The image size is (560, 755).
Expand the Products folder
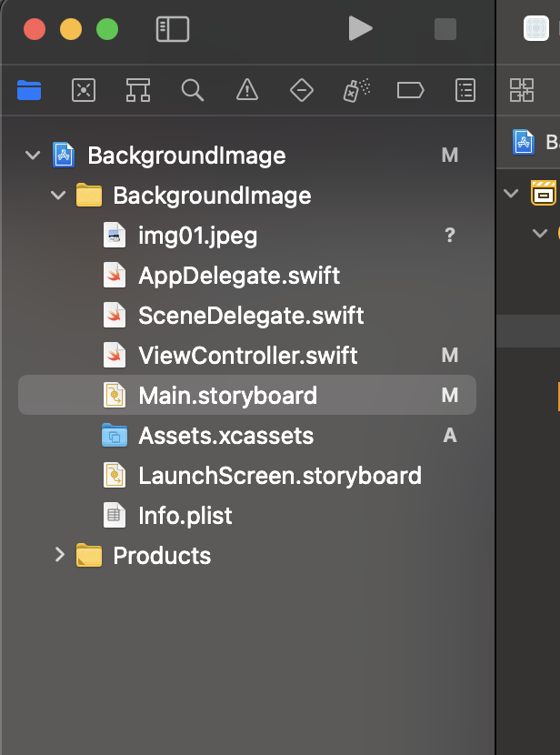(59, 555)
